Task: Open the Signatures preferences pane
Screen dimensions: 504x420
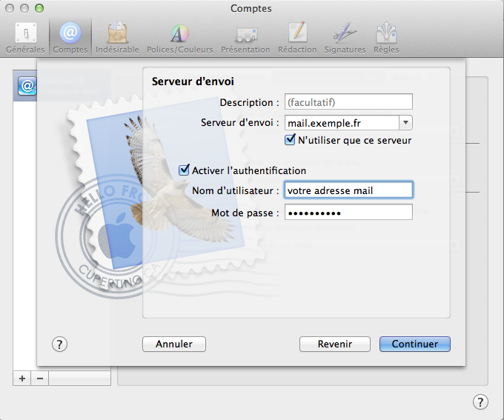Action: [345, 38]
